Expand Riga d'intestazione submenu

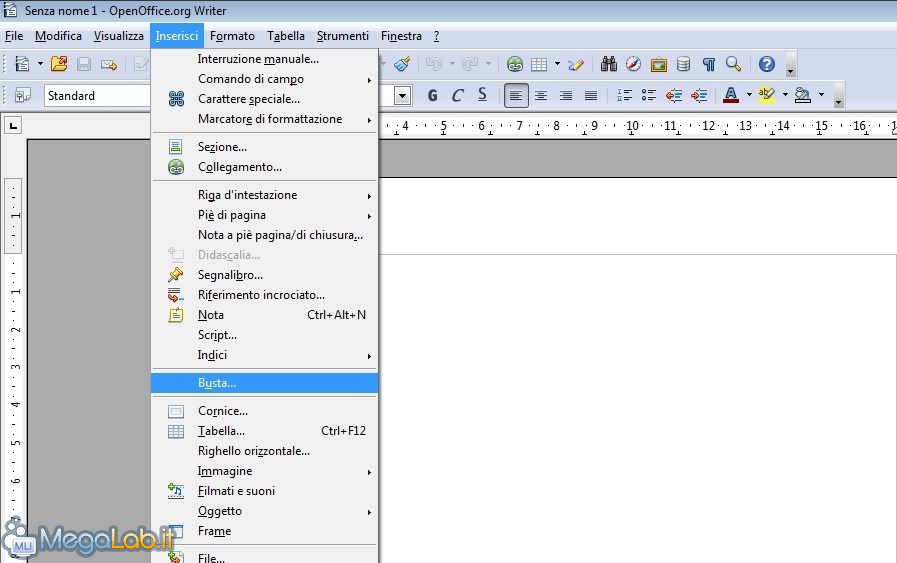click(x=264, y=195)
